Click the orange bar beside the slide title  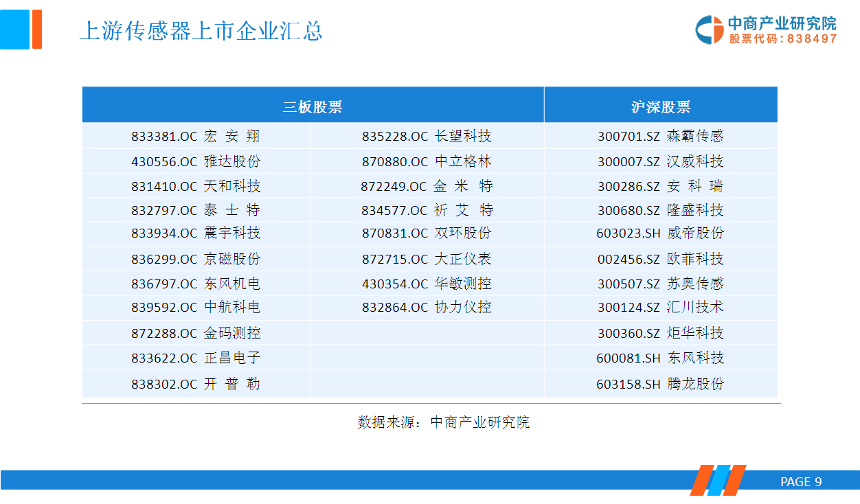coord(37,30)
